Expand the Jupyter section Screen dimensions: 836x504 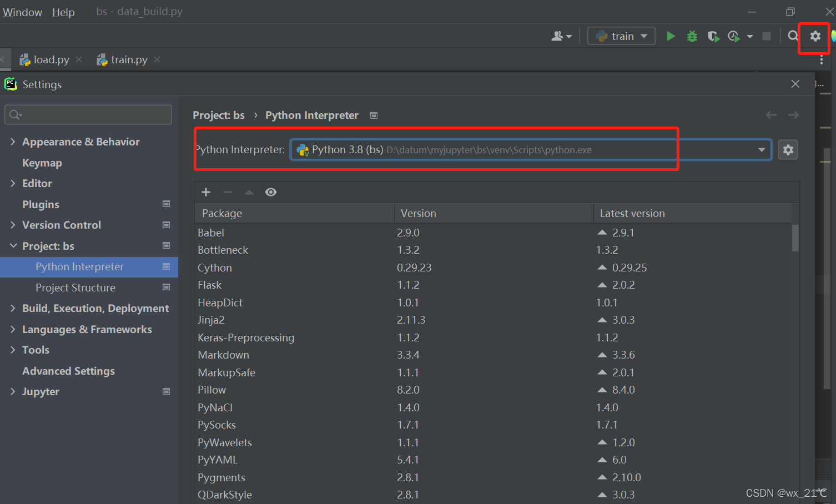point(13,391)
